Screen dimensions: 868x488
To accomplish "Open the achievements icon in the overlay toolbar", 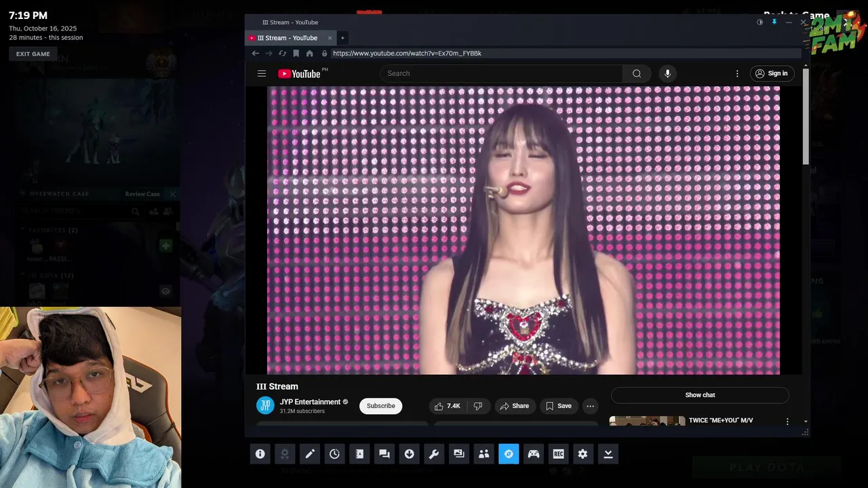I will pos(285,454).
